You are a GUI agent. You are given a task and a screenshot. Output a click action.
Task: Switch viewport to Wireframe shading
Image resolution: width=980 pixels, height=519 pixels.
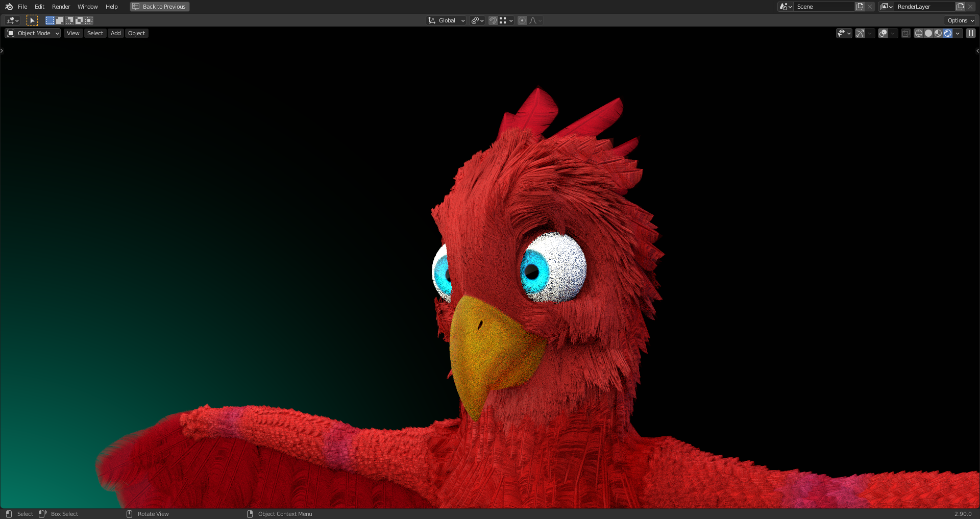pyautogui.click(x=918, y=33)
